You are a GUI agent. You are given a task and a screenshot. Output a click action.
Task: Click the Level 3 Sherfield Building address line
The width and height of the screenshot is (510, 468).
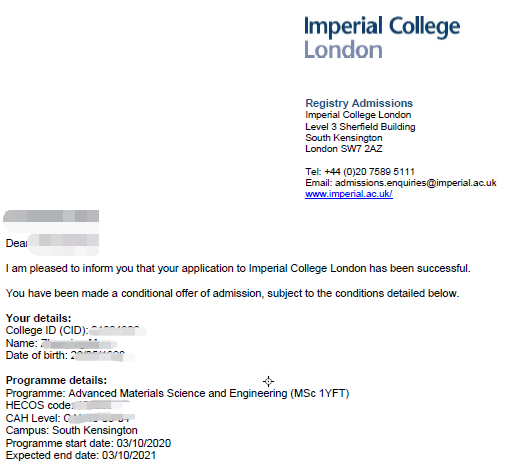360,127
